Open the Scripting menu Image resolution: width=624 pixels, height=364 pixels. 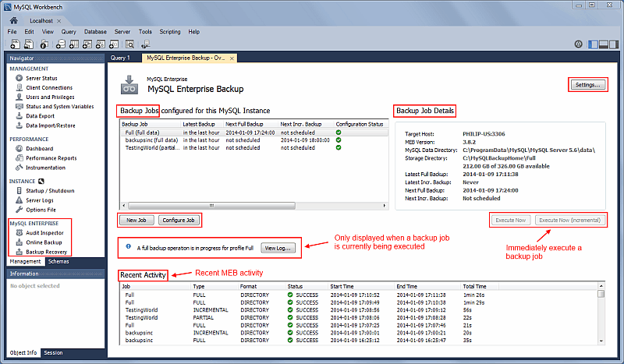click(x=169, y=32)
